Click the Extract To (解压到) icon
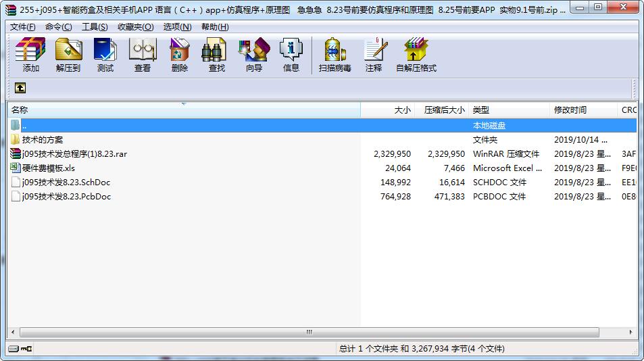 68,55
